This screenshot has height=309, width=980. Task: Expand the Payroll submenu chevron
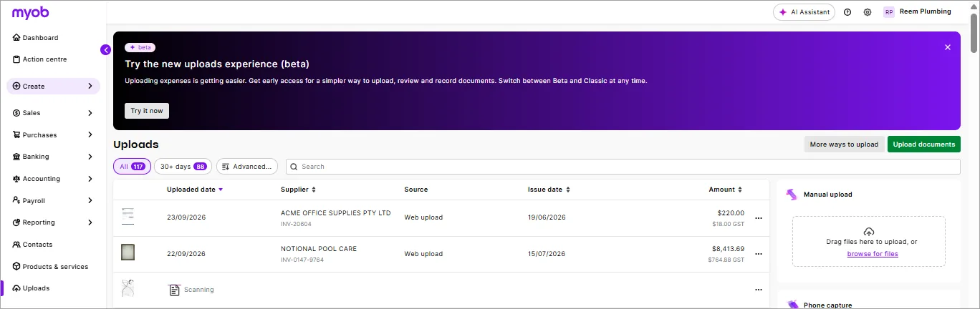click(x=90, y=200)
